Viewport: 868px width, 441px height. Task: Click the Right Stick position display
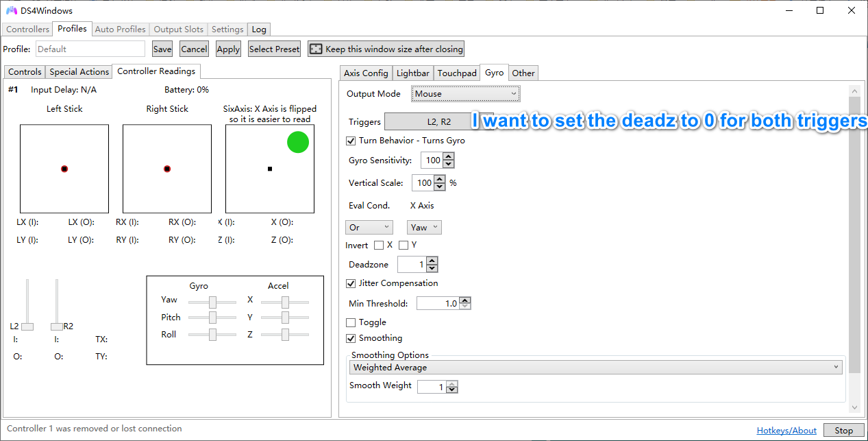pyautogui.click(x=167, y=169)
